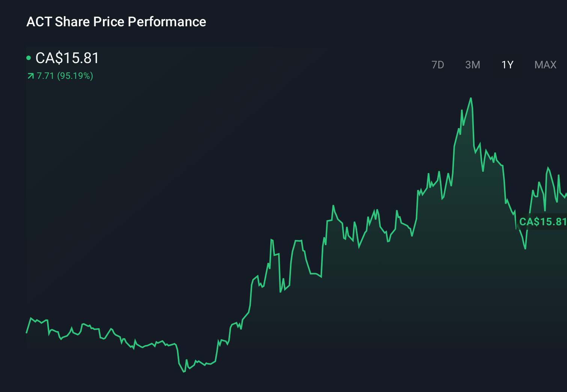Image resolution: width=567 pixels, height=392 pixels.
Task: Open the MAX historical price view
Action: 545,65
